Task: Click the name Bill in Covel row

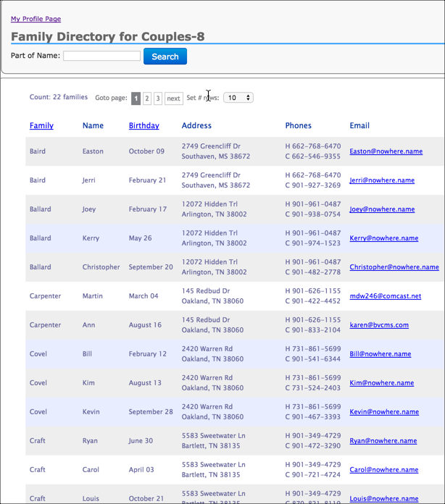Action: point(87,353)
